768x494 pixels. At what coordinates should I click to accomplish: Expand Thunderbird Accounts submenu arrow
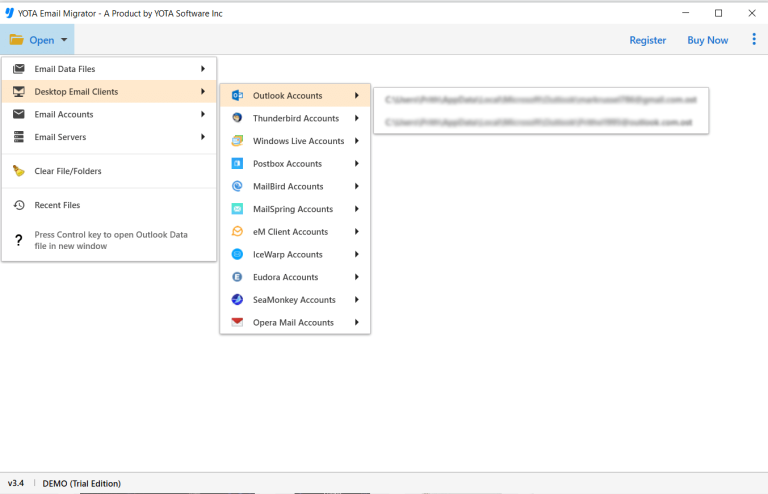[357, 118]
